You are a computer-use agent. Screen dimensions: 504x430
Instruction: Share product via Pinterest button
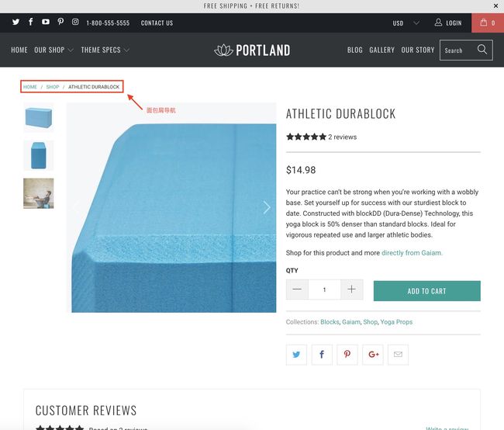[x=347, y=355]
